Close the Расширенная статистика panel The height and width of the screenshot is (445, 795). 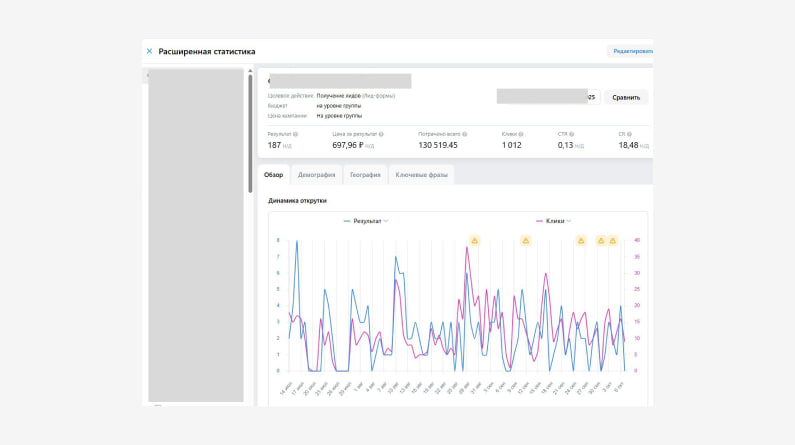tap(149, 51)
